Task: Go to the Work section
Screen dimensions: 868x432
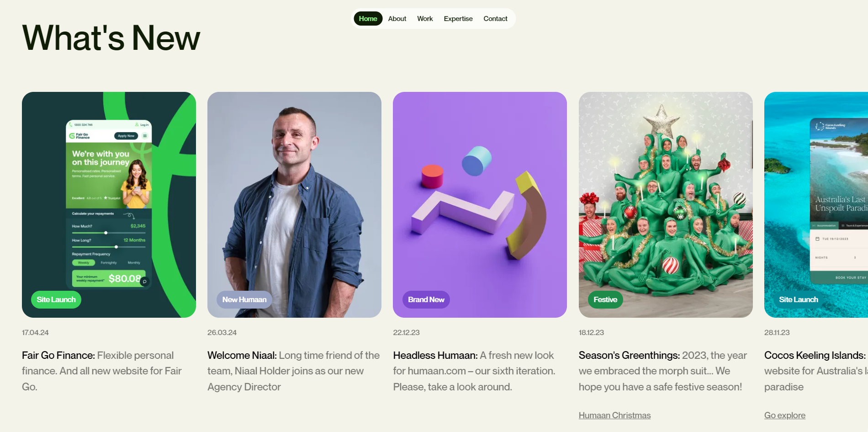Action: click(425, 19)
